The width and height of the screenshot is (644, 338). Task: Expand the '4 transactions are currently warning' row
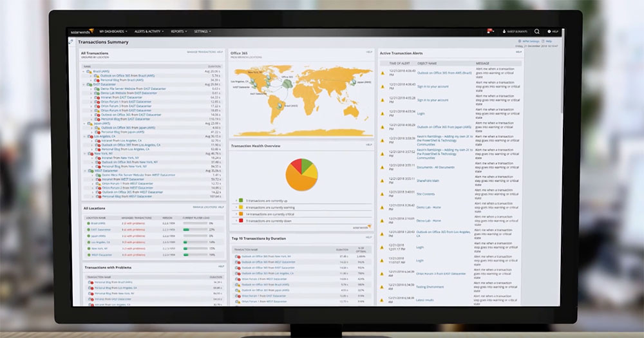[x=236, y=207]
